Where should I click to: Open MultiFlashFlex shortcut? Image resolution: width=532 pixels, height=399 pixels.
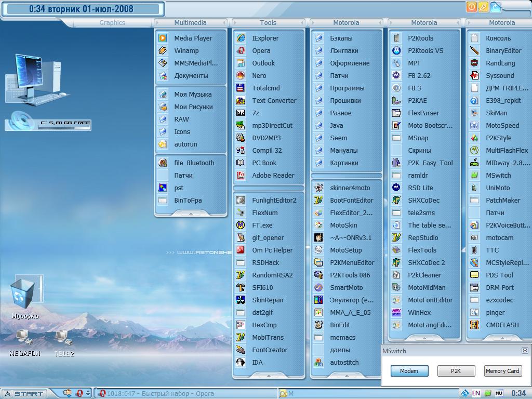(x=500, y=150)
